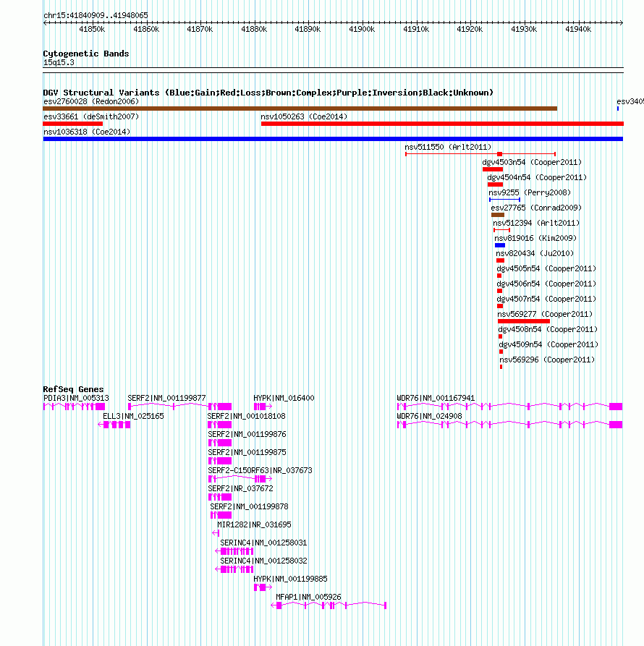This screenshot has width=644, height=646.
Task: Select the SERINC4|NM_001258032 transcript label
Action: pyautogui.click(x=263, y=561)
